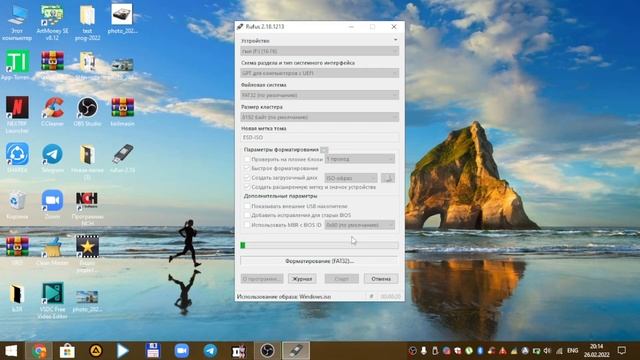The height and width of the screenshot is (360, 640).
Task: Enable the check for bad blocks checkbox
Action: 247,159
